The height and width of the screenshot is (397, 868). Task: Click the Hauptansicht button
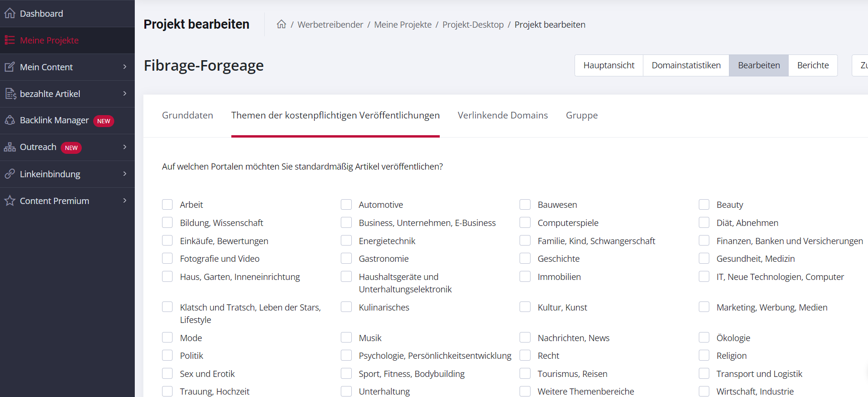coord(609,65)
